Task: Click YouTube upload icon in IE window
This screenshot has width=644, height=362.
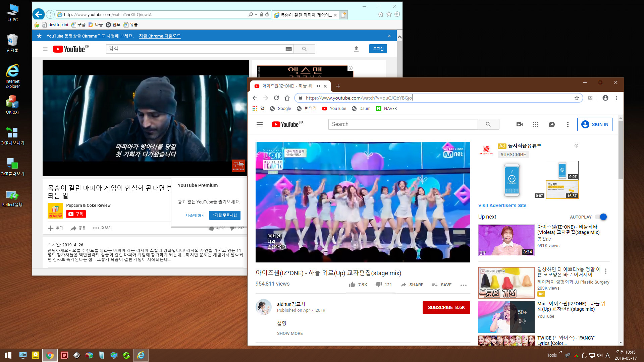Action: coord(357,49)
